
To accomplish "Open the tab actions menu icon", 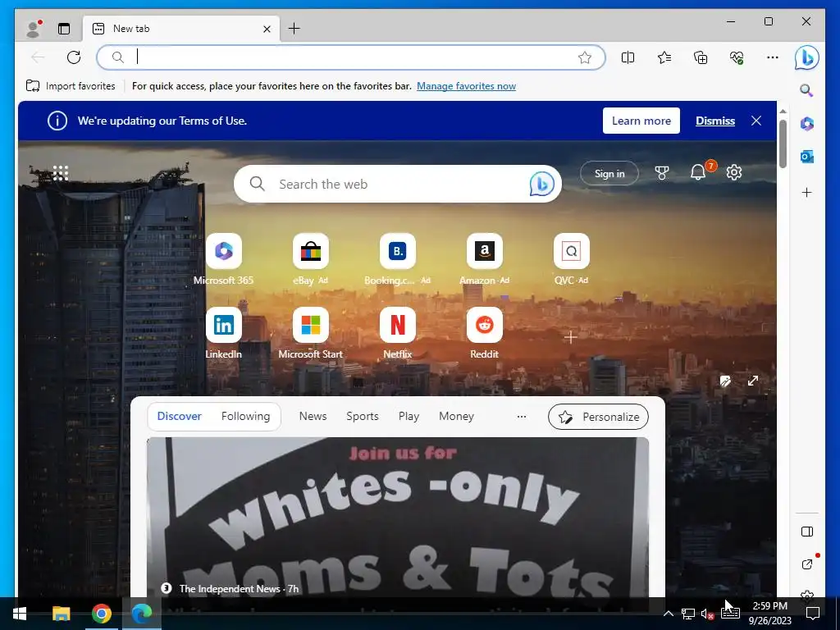I will [x=64, y=29].
